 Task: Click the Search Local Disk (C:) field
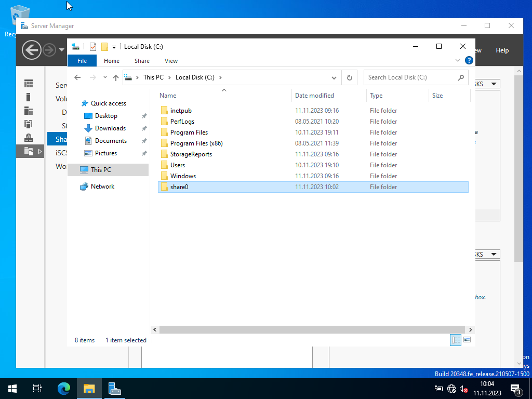point(410,77)
